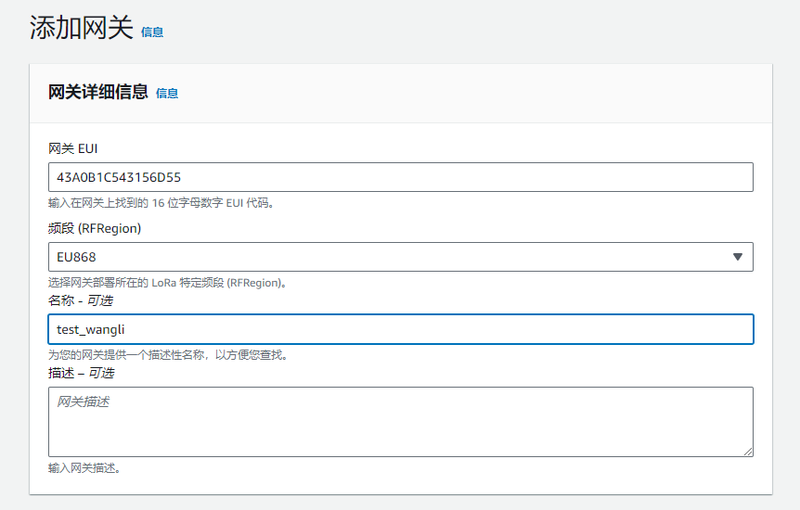800x510 pixels.
Task: Click the 16 位字母数字 EUI hint text
Action: click(x=161, y=203)
